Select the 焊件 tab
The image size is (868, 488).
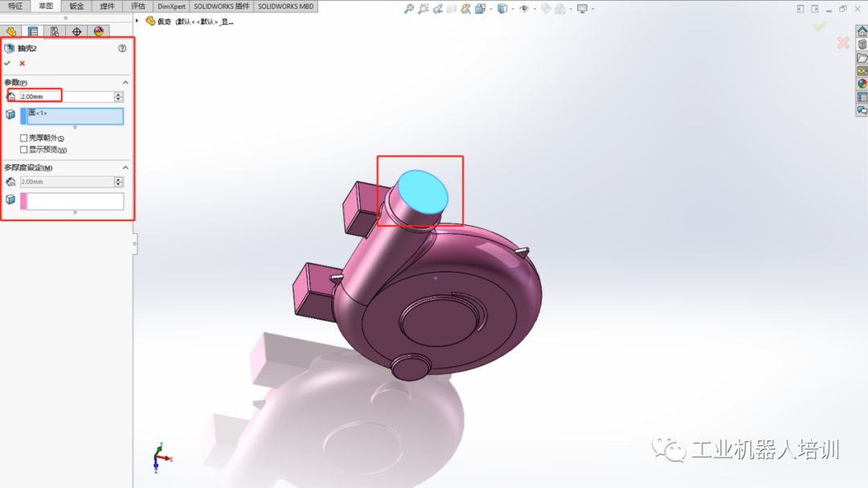(x=107, y=6)
